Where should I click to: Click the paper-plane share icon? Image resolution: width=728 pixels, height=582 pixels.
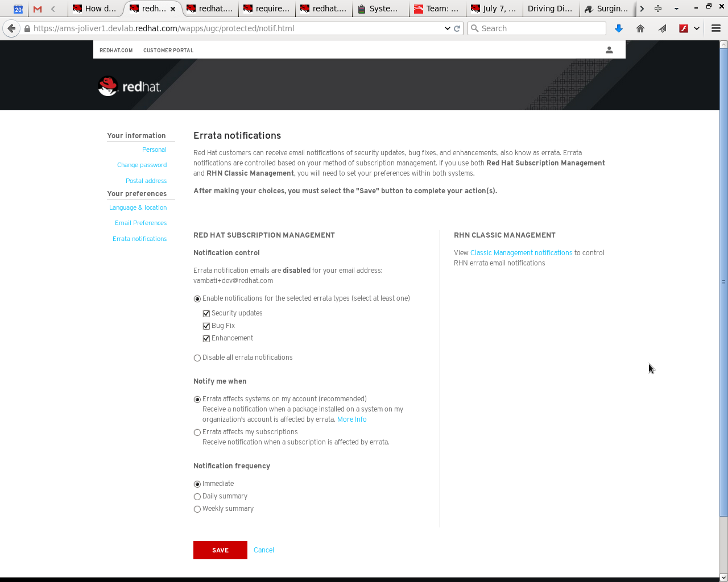[661, 28]
